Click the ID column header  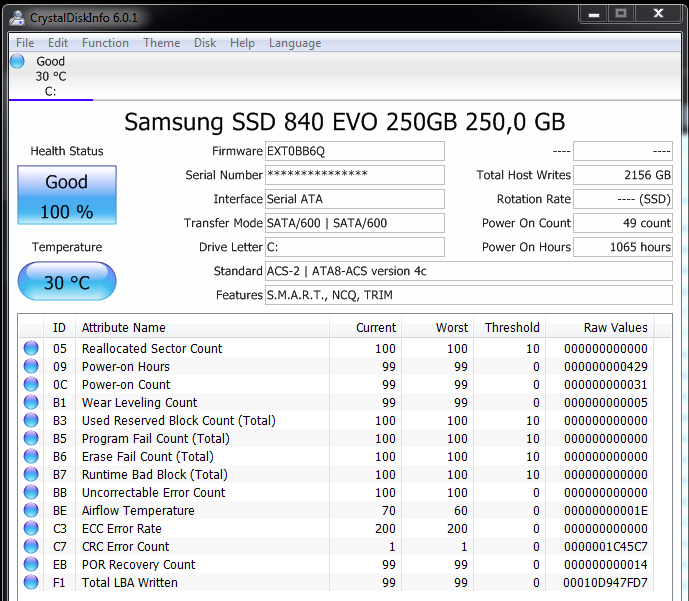click(x=59, y=327)
